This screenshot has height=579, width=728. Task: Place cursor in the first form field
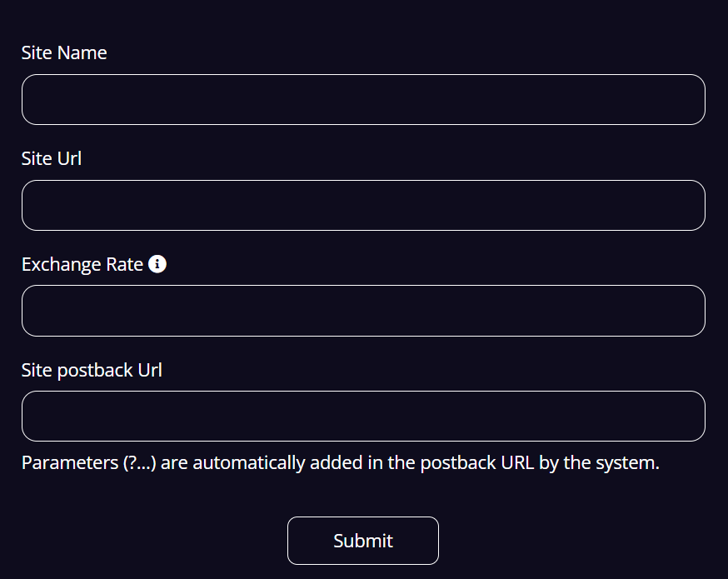pos(363,100)
